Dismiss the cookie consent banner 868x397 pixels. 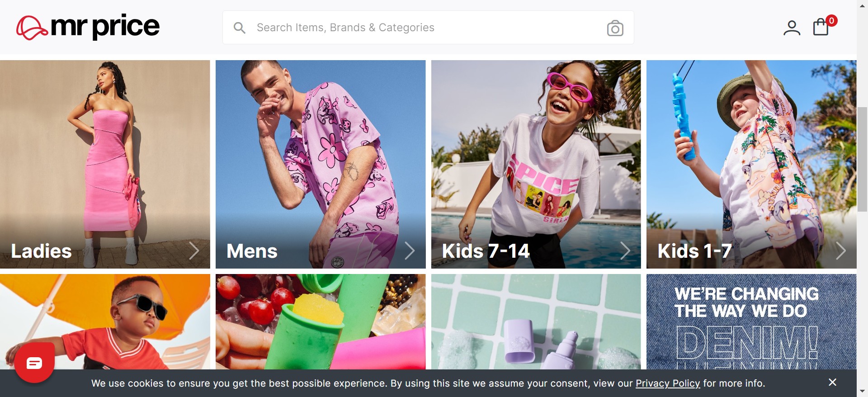tap(832, 383)
